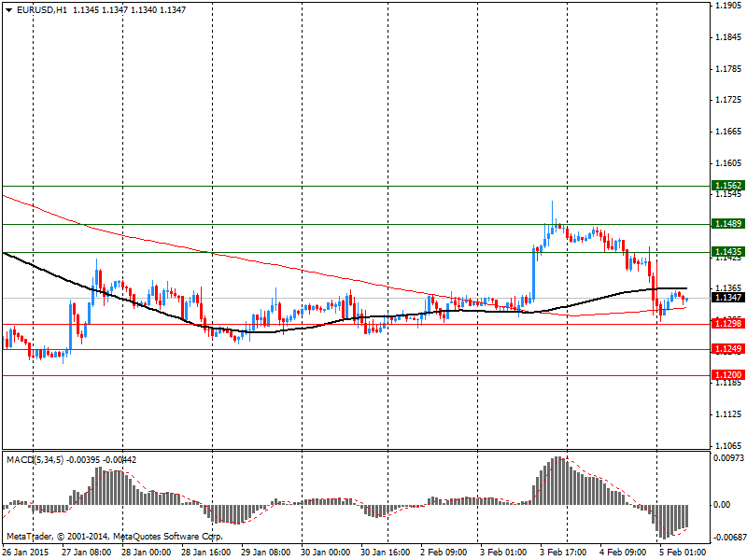The image size is (747, 560).
Task: Click the 27 Jan 08:00 time axis label
Action: click(x=87, y=553)
